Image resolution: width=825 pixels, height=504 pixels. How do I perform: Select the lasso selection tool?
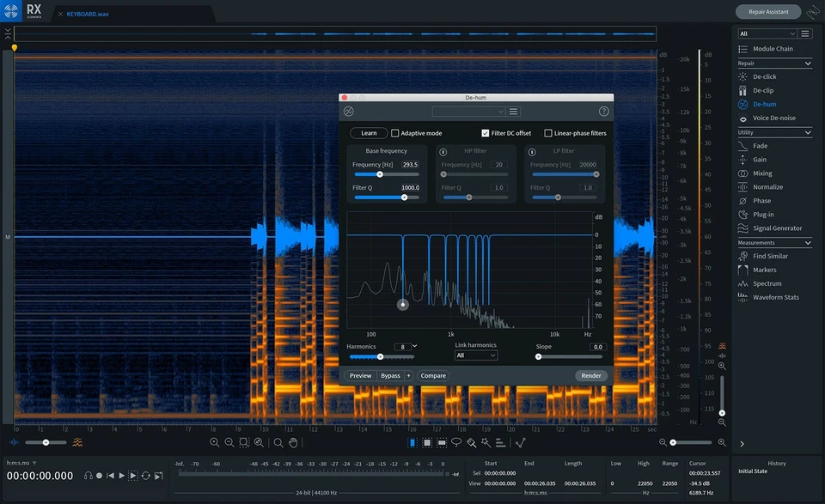(455, 443)
